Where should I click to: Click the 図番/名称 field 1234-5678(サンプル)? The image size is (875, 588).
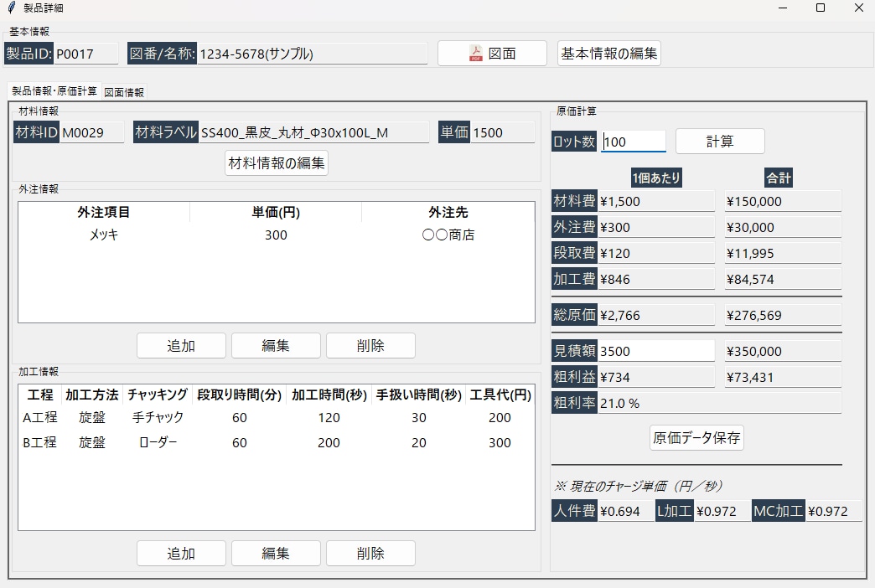pyautogui.click(x=313, y=54)
